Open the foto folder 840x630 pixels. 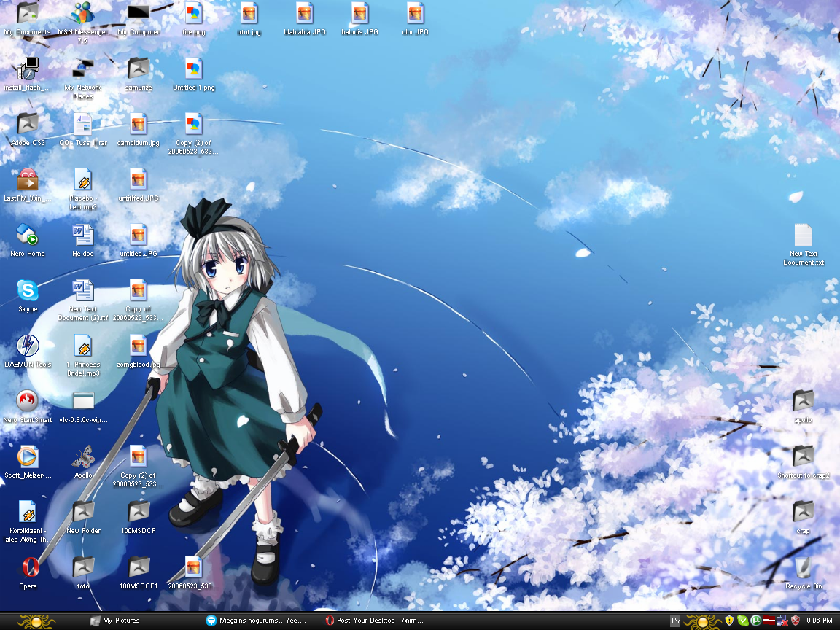pos(83,572)
